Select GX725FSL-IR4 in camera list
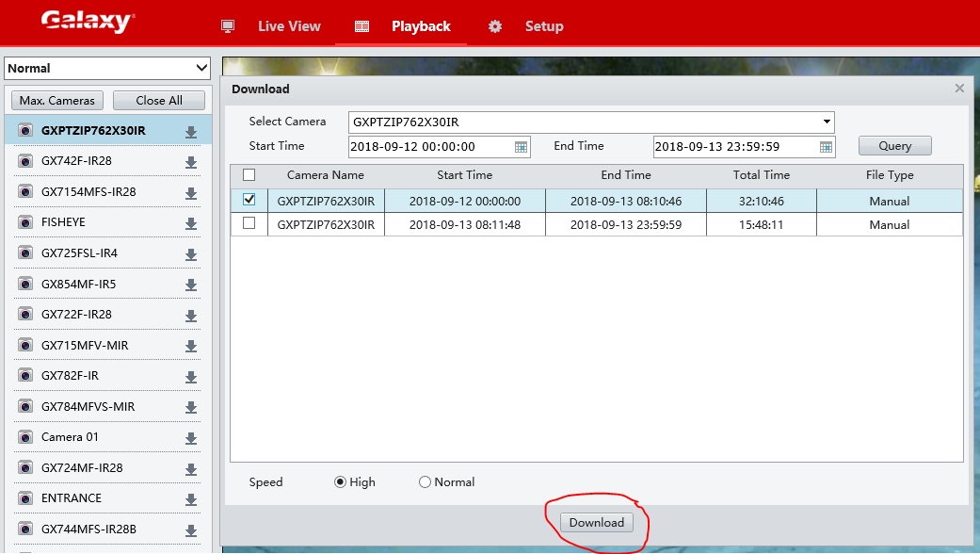 [79, 253]
